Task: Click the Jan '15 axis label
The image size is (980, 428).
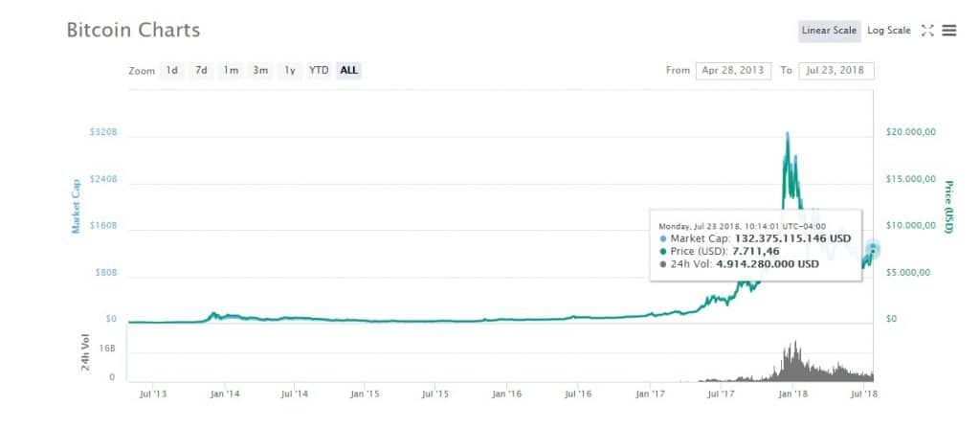Action: [366, 394]
